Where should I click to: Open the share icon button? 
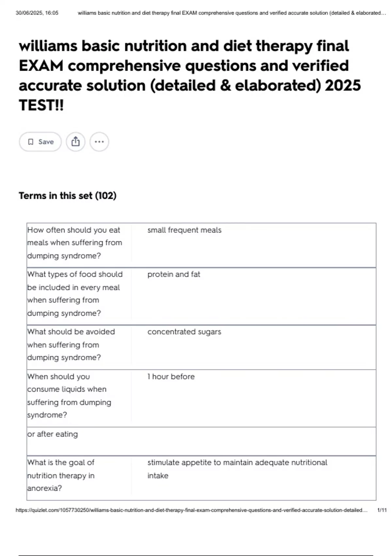pos(75,142)
